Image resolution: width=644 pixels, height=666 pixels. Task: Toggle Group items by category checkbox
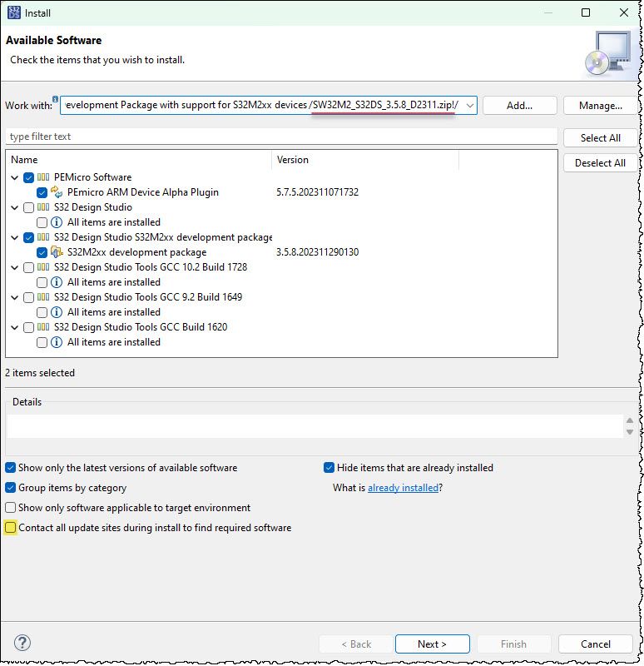(x=11, y=488)
